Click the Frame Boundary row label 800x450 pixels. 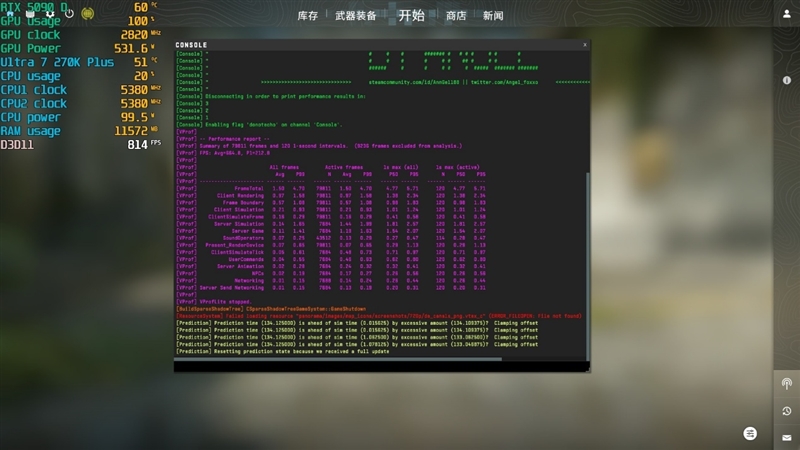click(243, 203)
